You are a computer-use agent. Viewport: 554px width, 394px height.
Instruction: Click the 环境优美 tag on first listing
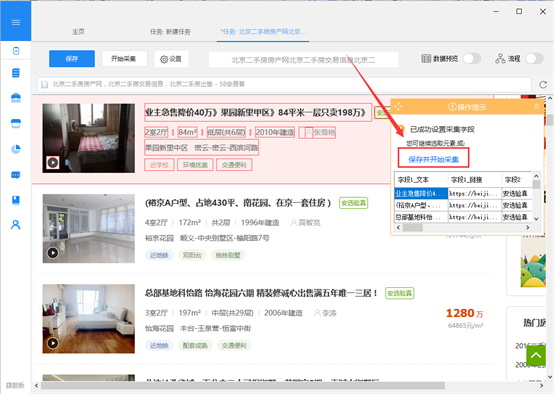(195, 165)
